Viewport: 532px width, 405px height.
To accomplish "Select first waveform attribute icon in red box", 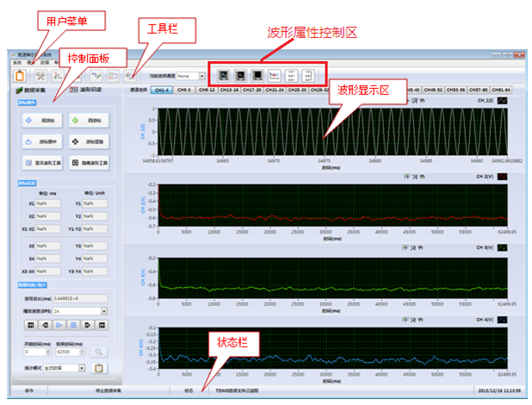I will 223,75.
